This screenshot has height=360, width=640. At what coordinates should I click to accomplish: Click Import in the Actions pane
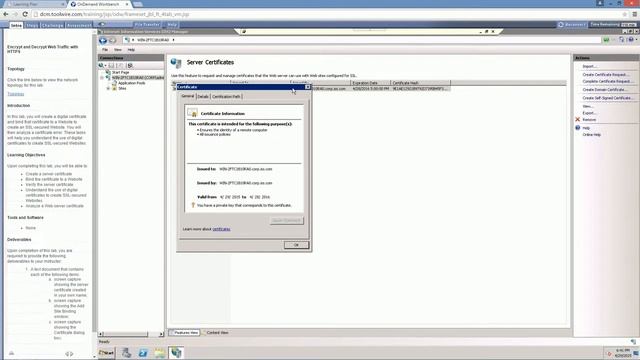click(589, 66)
